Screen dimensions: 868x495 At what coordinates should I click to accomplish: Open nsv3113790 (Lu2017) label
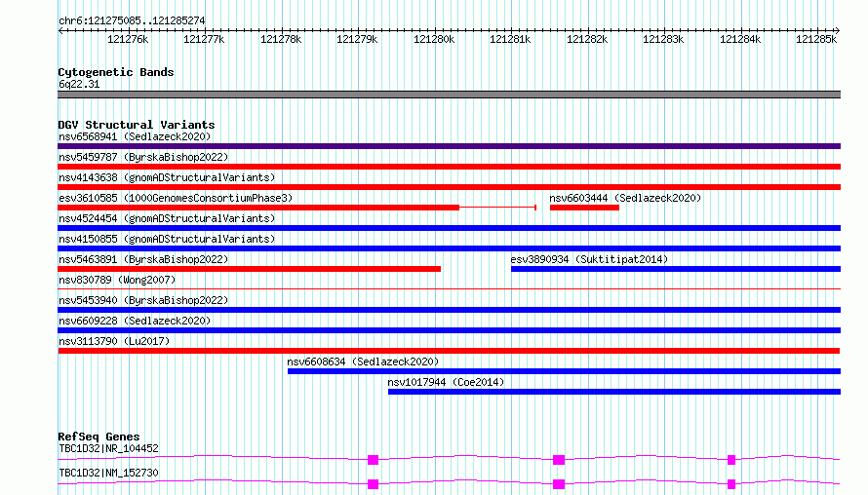click(114, 341)
